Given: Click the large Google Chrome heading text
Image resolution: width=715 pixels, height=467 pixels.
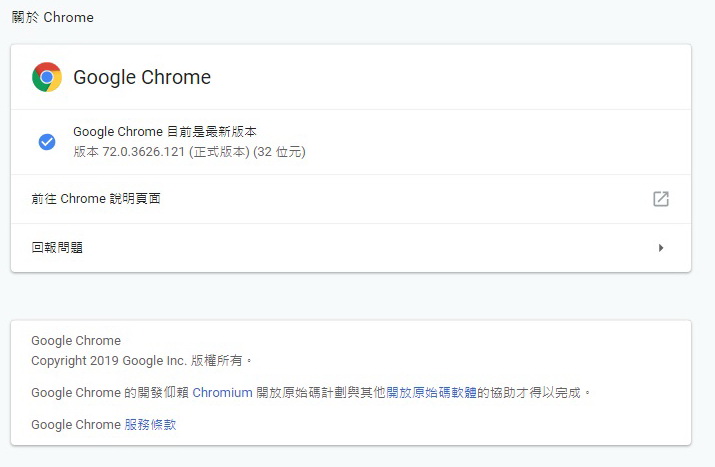Looking at the screenshot, I should (x=142, y=77).
